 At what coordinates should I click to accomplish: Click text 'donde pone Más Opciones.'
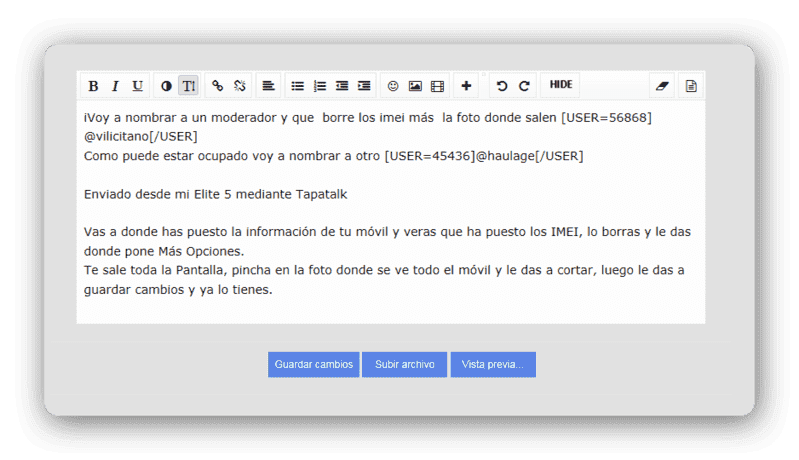pos(164,252)
